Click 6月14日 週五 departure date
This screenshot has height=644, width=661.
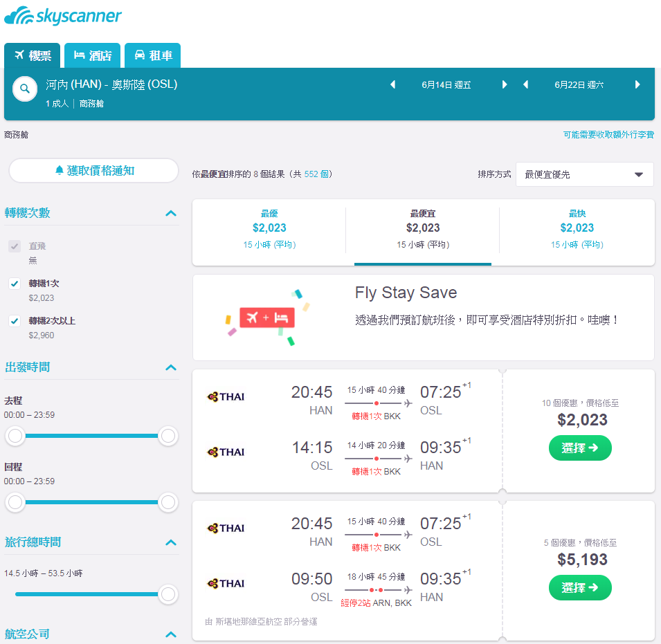coord(446,84)
